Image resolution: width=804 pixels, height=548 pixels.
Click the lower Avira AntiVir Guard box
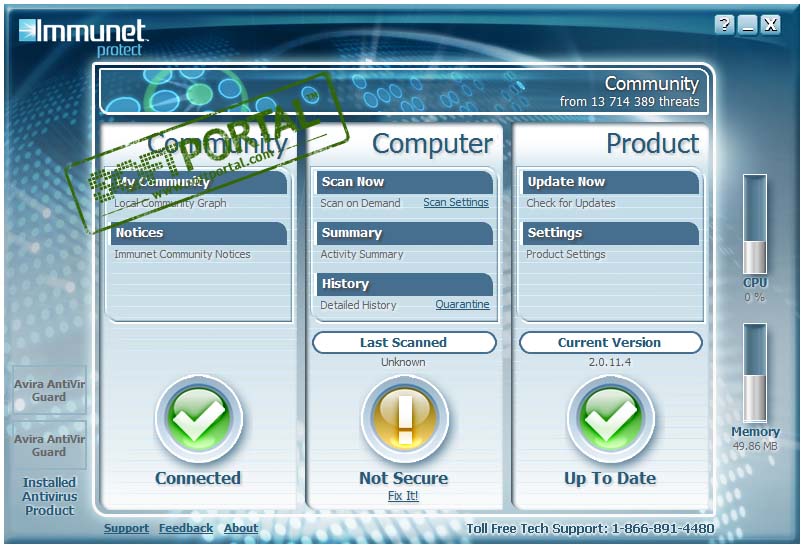click(49, 445)
